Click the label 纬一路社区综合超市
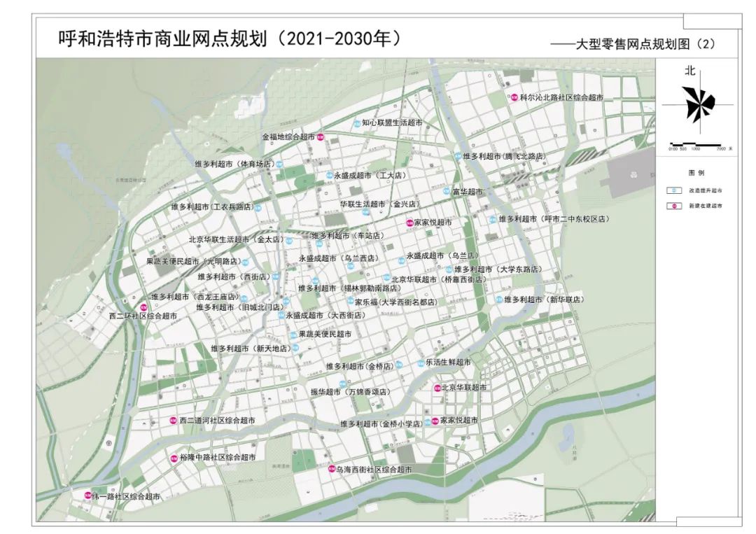The image size is (756, 534). (126, 496)
